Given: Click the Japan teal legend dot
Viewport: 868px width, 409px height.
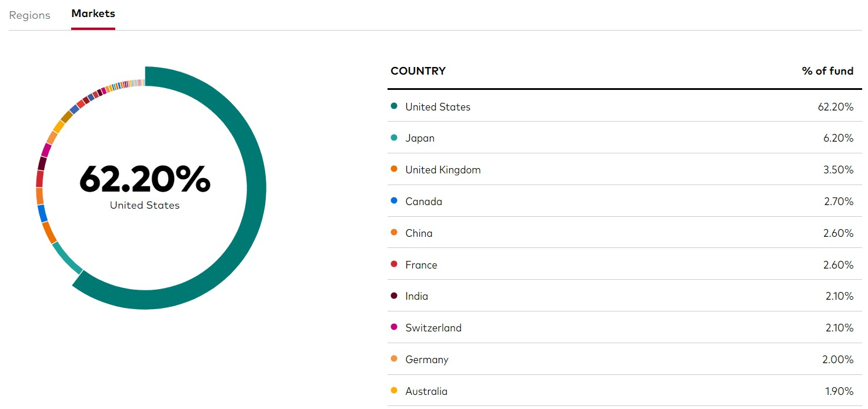Looking at the screenshot, I should click(x=394, y=138).
